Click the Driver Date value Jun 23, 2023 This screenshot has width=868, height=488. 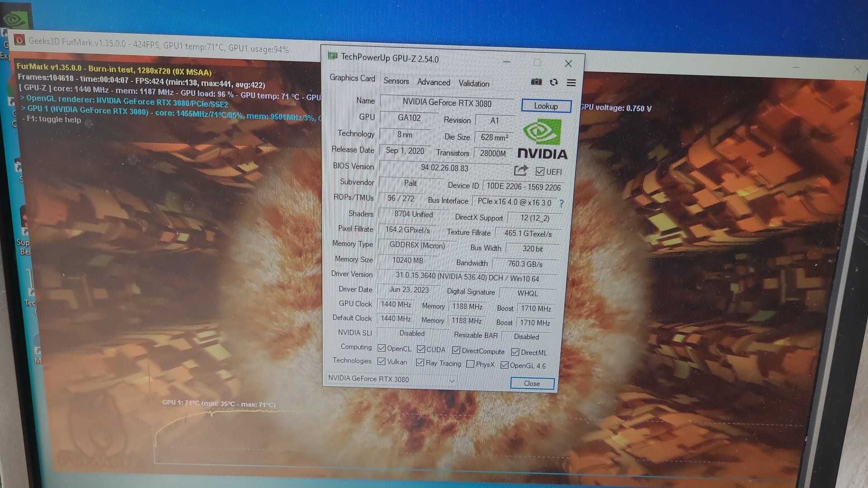coord(409,290)
